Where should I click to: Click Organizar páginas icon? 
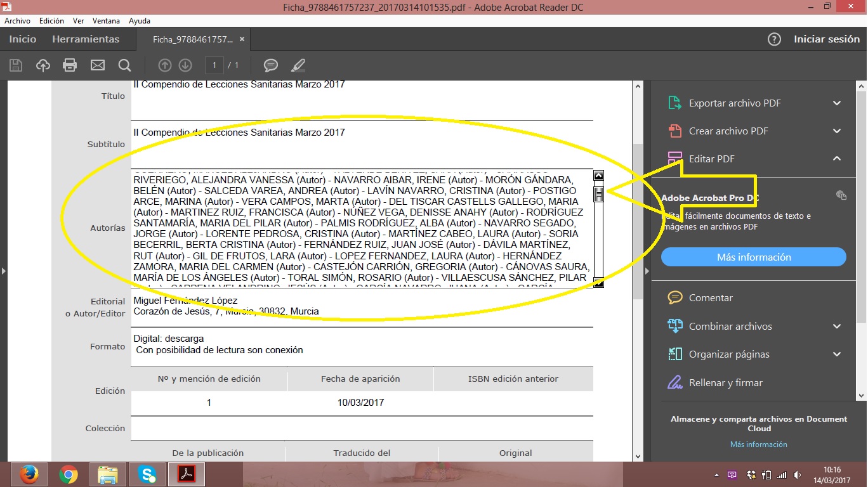coord(674,354)
